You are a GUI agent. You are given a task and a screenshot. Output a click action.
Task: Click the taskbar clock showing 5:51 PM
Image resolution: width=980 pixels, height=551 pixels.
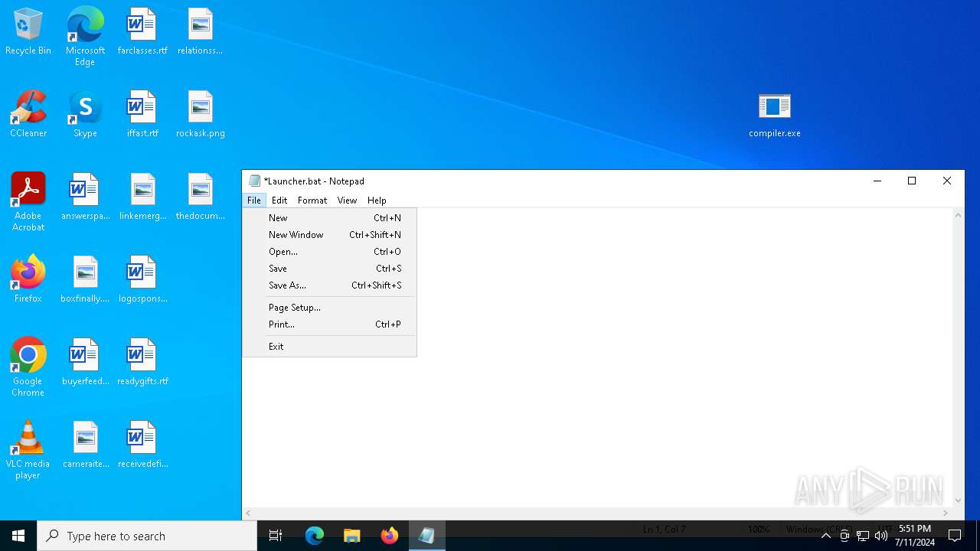pos(915,536)
